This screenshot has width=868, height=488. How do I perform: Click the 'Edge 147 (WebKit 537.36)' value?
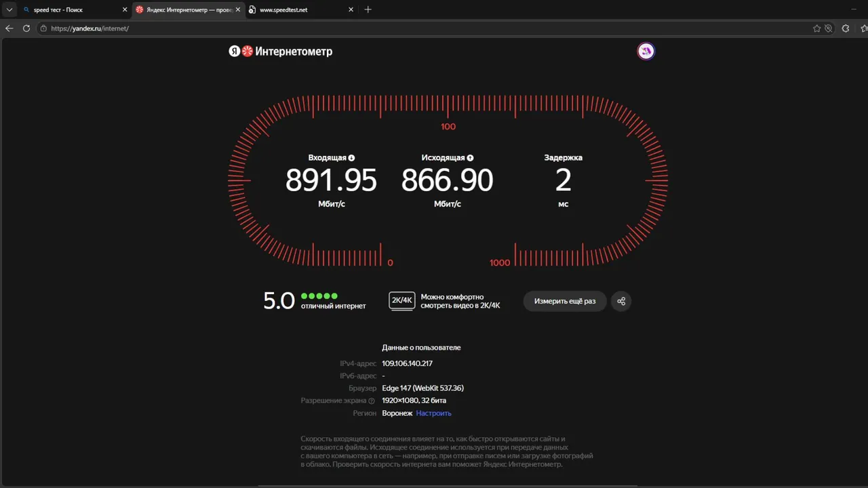point(423,388)
